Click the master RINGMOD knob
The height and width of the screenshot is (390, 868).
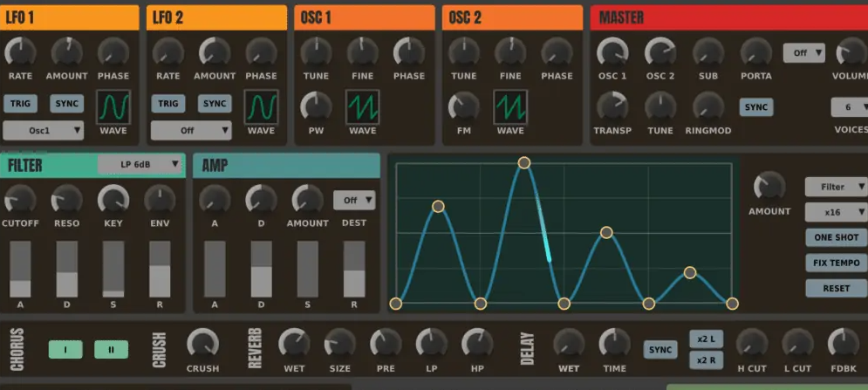click(707, 106)
